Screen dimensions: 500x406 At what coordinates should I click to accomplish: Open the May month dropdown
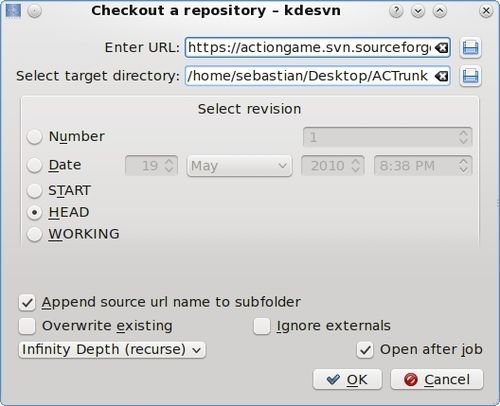(x=239, y=166)
